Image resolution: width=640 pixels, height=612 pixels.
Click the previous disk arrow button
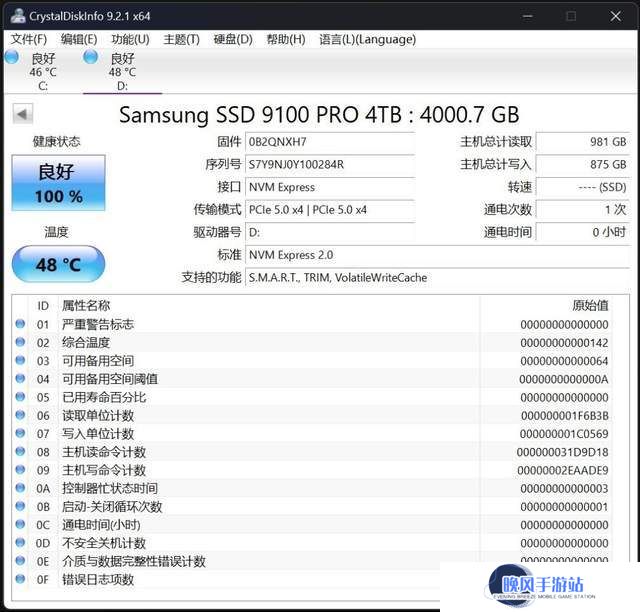[22, 114]
